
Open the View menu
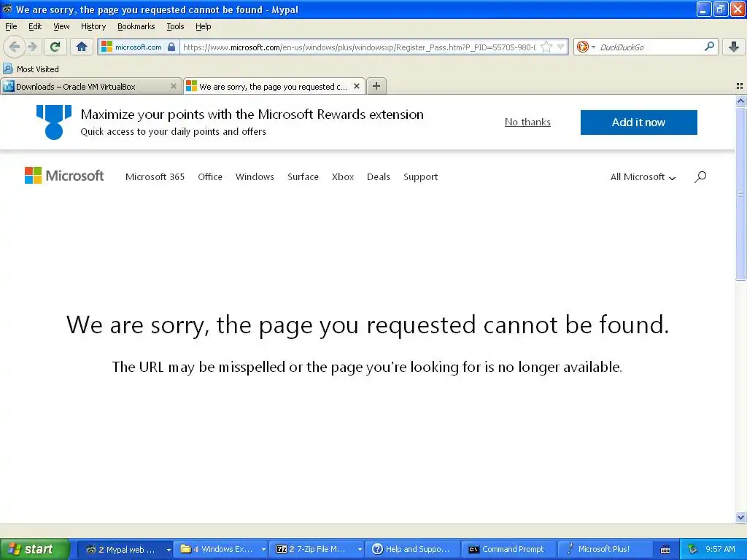pyautogui.click(x=61, y=26)
